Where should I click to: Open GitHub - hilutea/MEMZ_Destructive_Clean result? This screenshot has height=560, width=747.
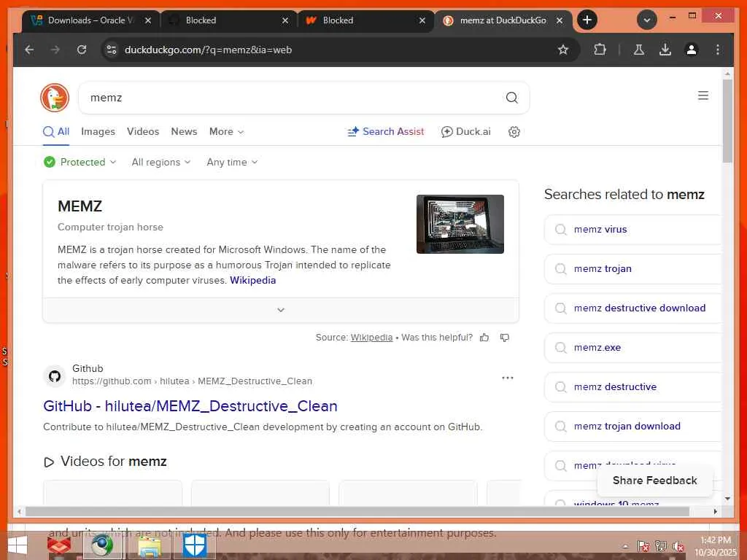point(190,406)
